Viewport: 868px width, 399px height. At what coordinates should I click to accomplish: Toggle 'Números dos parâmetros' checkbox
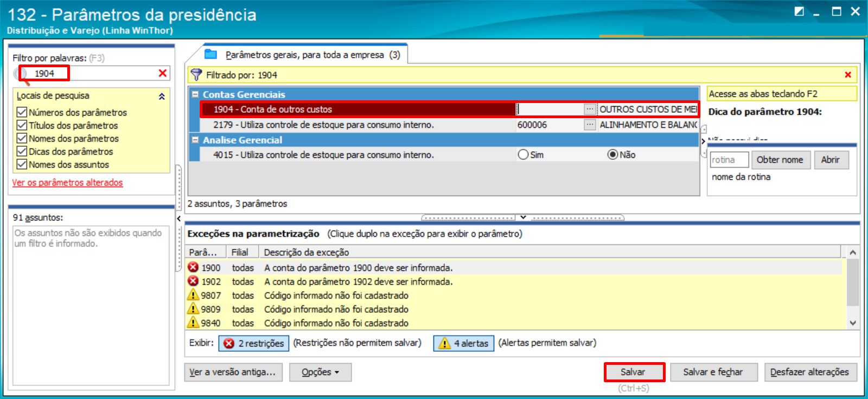[22, 112]
